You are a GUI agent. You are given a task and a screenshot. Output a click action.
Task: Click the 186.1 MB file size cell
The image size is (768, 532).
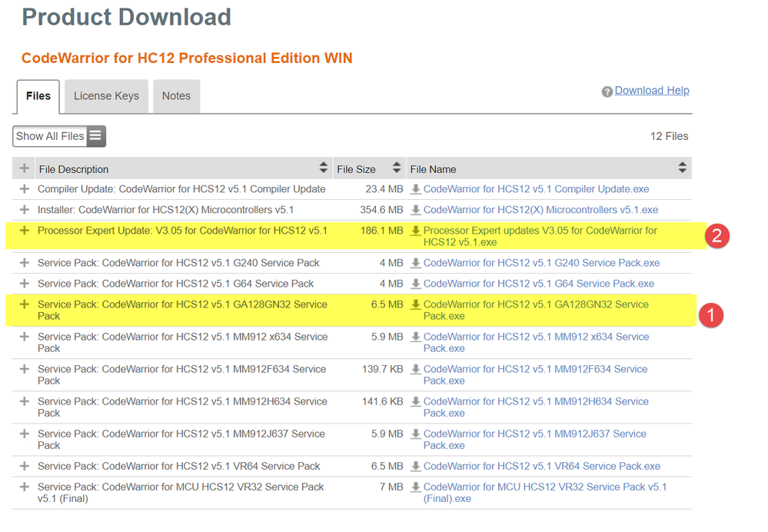(381, 230)
